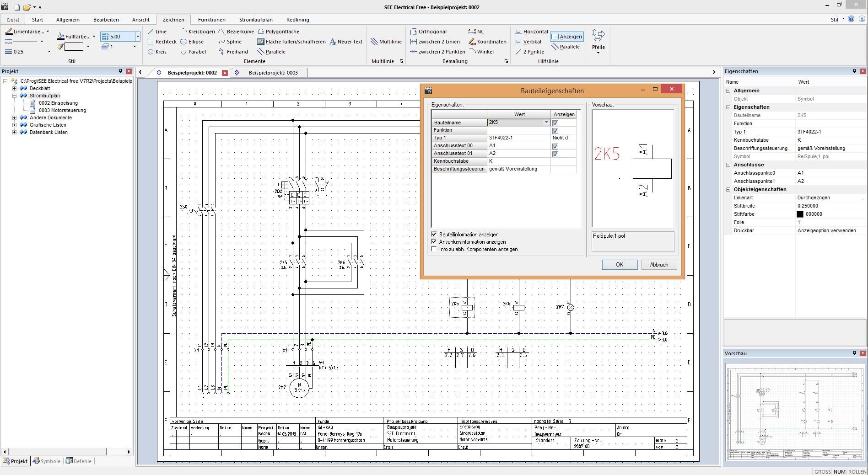Image resolution: width=868 pixels, height=475 pixels.
Task: Switch to the Funktionen ribbon tab
Action: 211,20
